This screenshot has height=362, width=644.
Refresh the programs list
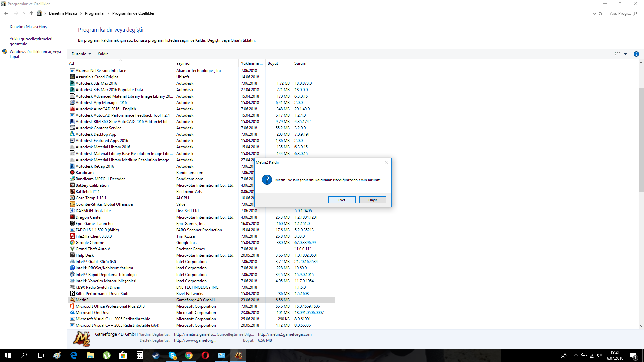(600, 13)
